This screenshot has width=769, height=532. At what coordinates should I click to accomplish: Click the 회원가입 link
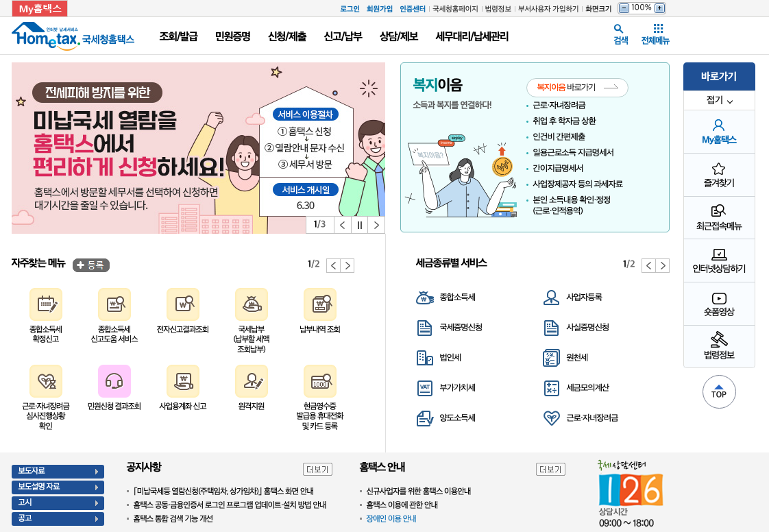(380, 9)
